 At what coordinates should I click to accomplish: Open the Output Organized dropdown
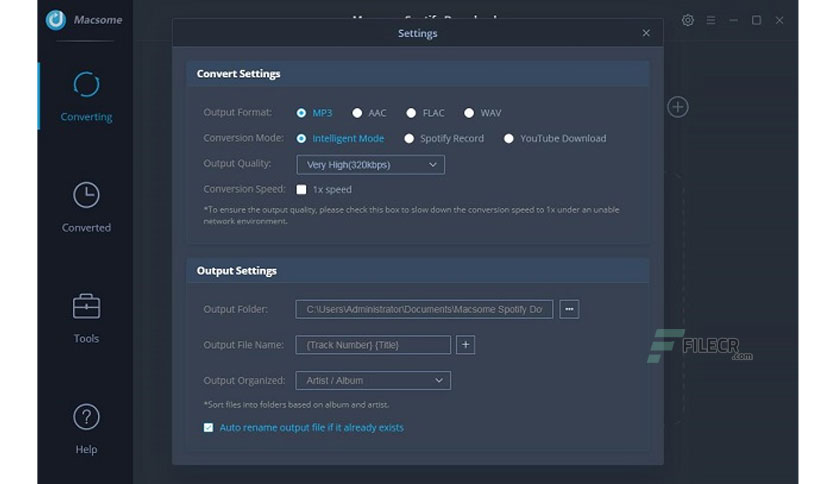click(373, 381)
